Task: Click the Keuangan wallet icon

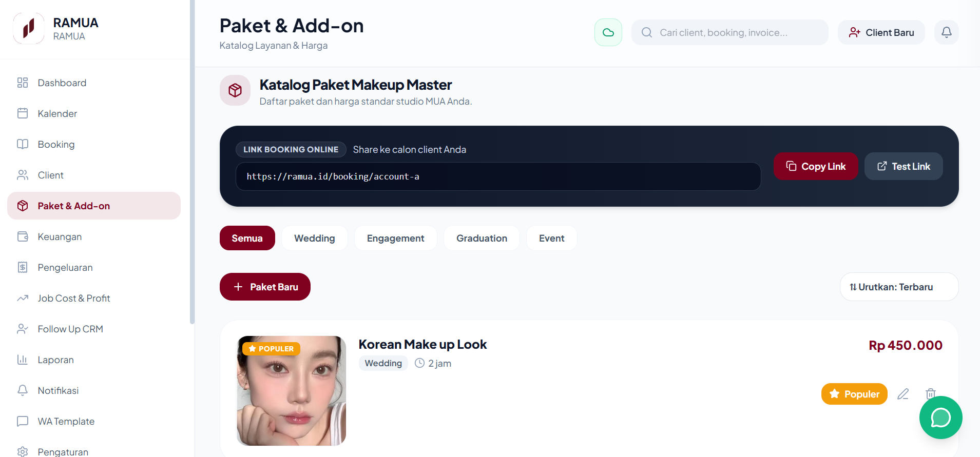Action: click(23, 236)
